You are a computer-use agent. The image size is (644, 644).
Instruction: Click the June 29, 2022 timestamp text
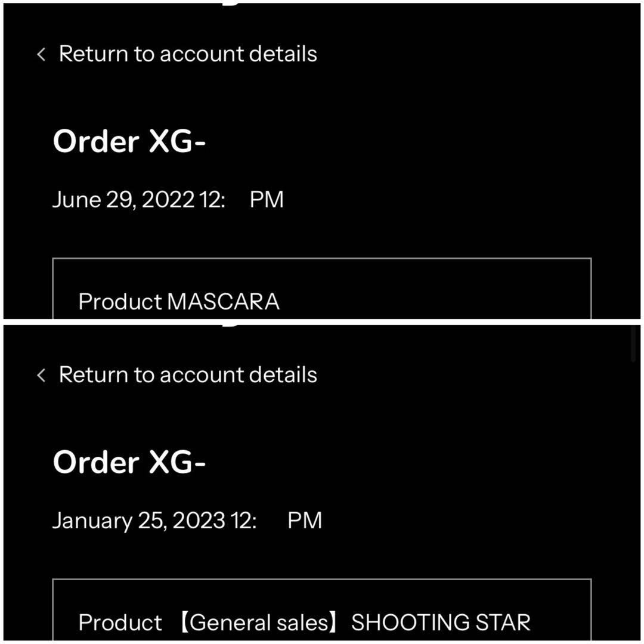[169, 199]
